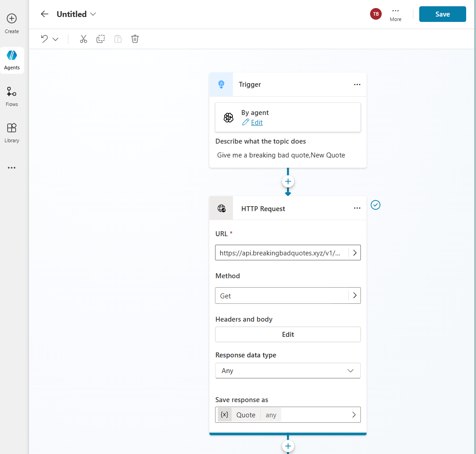476x454 pixels.
Task: Add node below the Trigger
Action: (x=288, y=182)
